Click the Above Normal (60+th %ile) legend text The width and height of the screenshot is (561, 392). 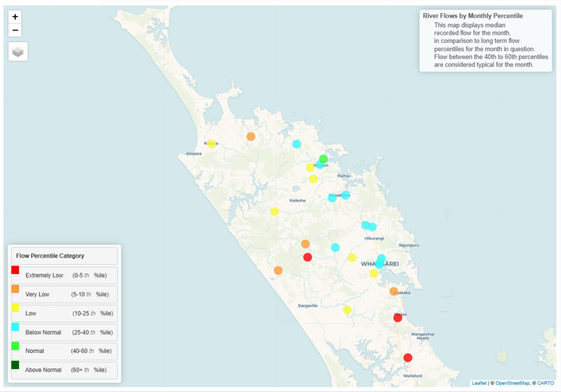[x=66, y=370]
